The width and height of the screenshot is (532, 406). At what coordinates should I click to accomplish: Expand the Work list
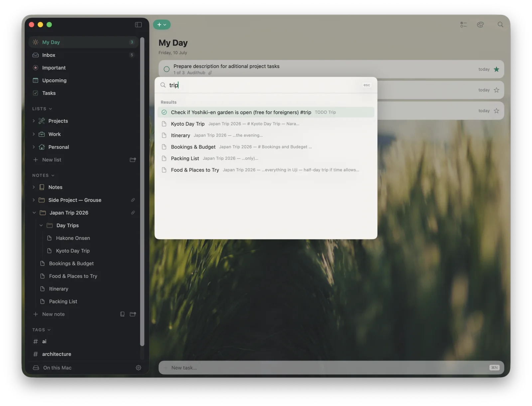click(x=34, y=134)
